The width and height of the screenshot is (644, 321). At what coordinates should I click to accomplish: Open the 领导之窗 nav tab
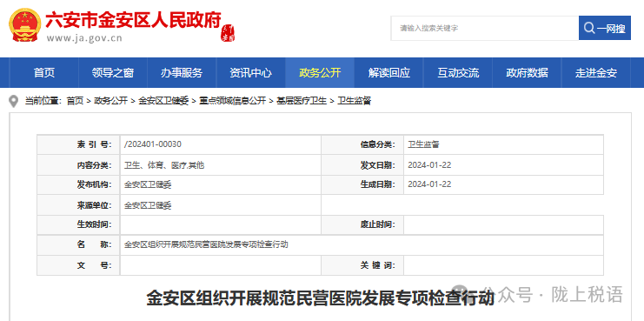tap(113, 73)
